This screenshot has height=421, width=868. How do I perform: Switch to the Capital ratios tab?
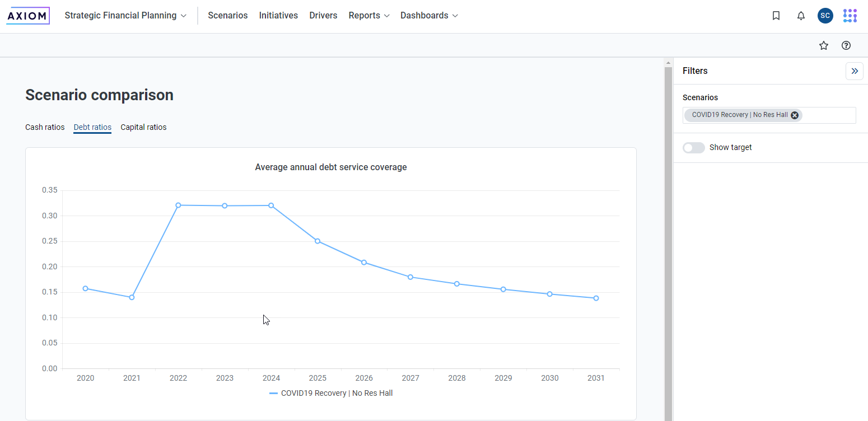[143, 127]
